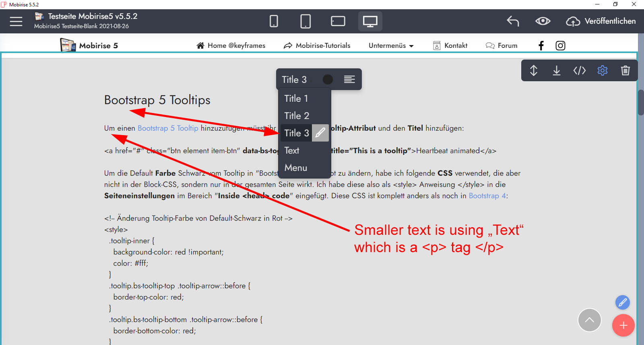Open block code editor
The height and width of the screenshot is (345, 644).
580,70
